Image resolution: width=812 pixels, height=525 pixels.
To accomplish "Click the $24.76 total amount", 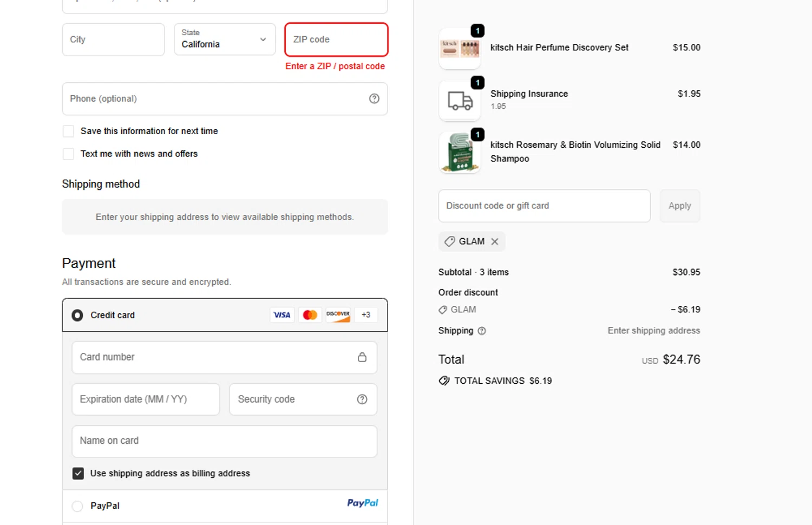I will [x=682, y=359].
